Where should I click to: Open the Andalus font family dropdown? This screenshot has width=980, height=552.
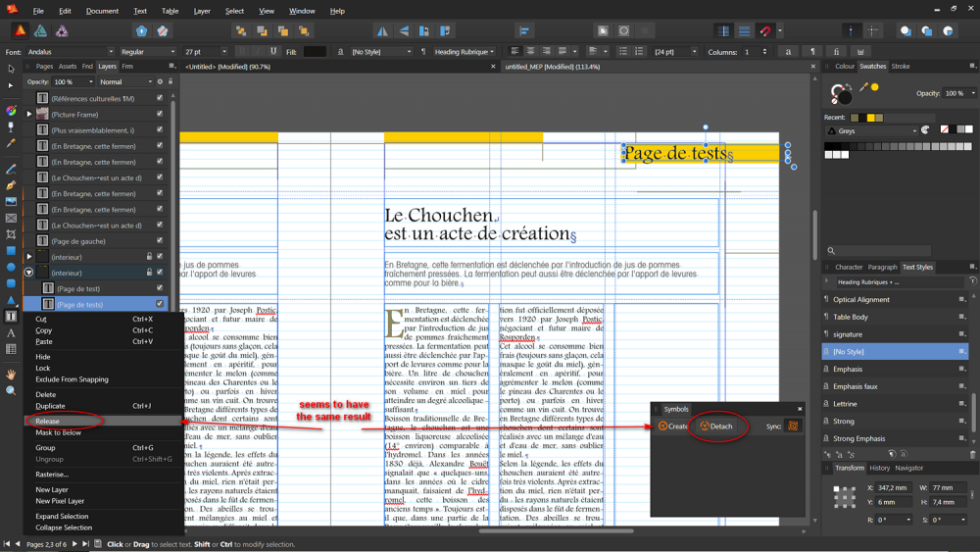tap(111, 52)
